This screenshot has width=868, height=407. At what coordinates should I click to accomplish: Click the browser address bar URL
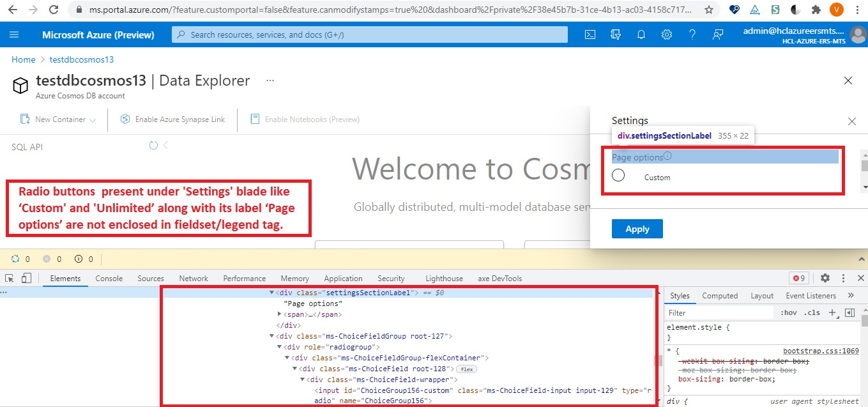tap(391, 10)
